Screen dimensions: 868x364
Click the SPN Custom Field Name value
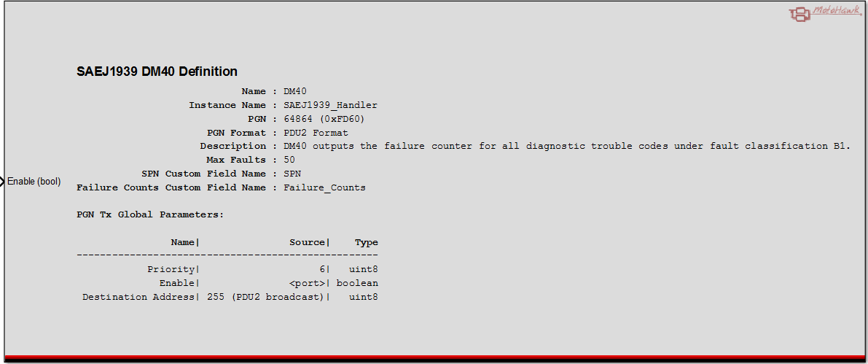pyautogui.click(x=292, y=174)
